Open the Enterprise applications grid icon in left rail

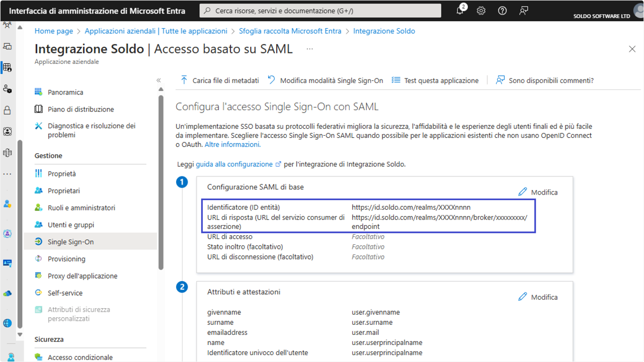7,67
